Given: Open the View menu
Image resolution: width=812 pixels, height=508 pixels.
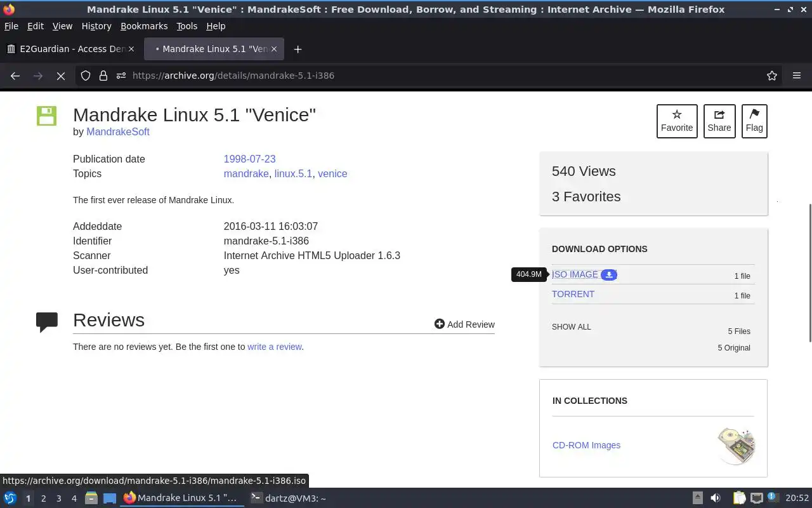Looking at the screenshot, I should [x=62, y=26].
